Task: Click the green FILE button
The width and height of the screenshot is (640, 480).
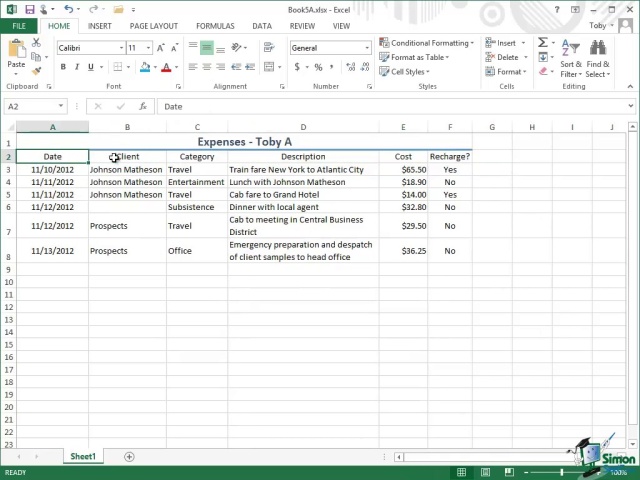Action: tap(19, 26)
